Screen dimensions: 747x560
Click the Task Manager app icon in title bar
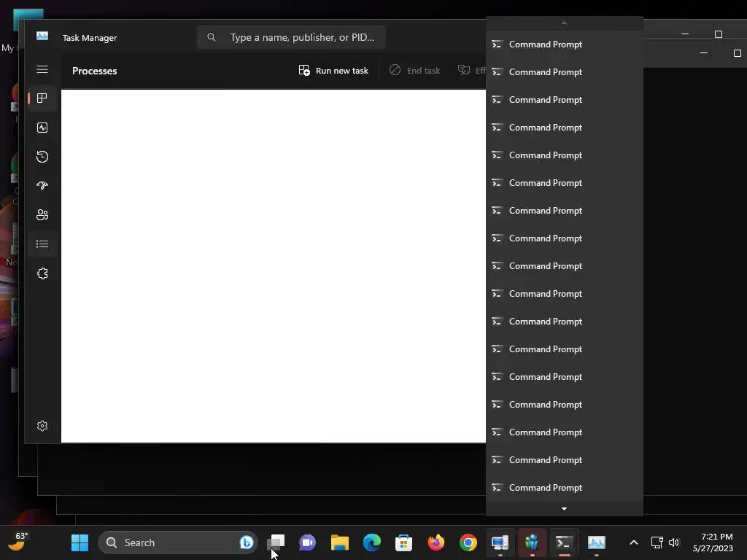tap(42, 36)
